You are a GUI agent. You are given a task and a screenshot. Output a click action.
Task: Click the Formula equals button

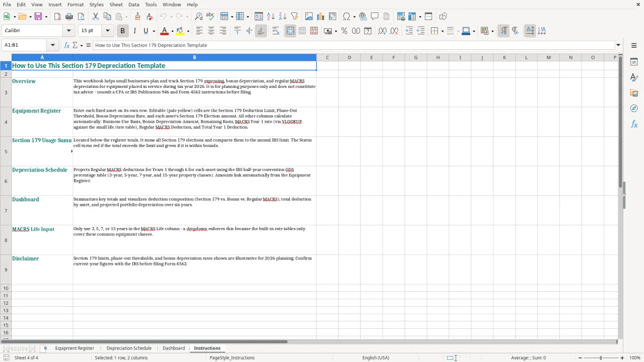pyautogui.click(x=89, y=45)
